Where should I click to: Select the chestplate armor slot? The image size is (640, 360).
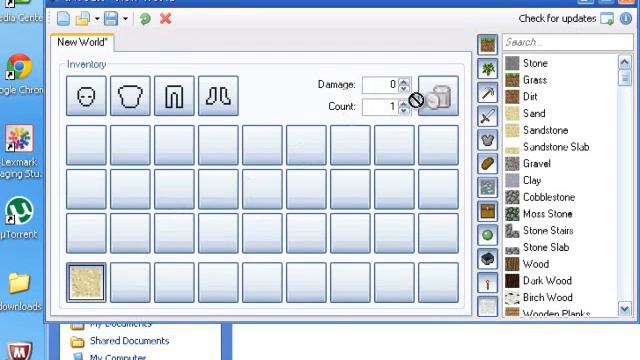[x=130, y=96]
